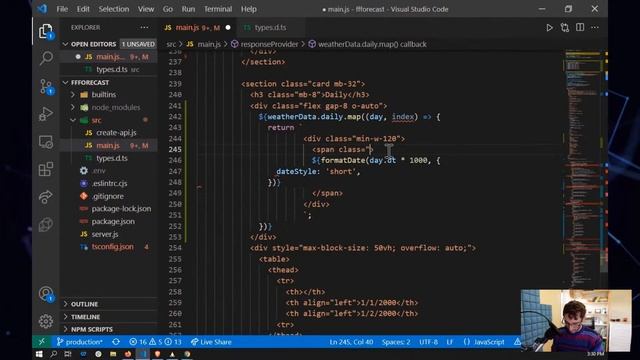This screenshot has height=360, width=640.
Task: Open .gitignore in the file tree
Action: pos(108,196)
